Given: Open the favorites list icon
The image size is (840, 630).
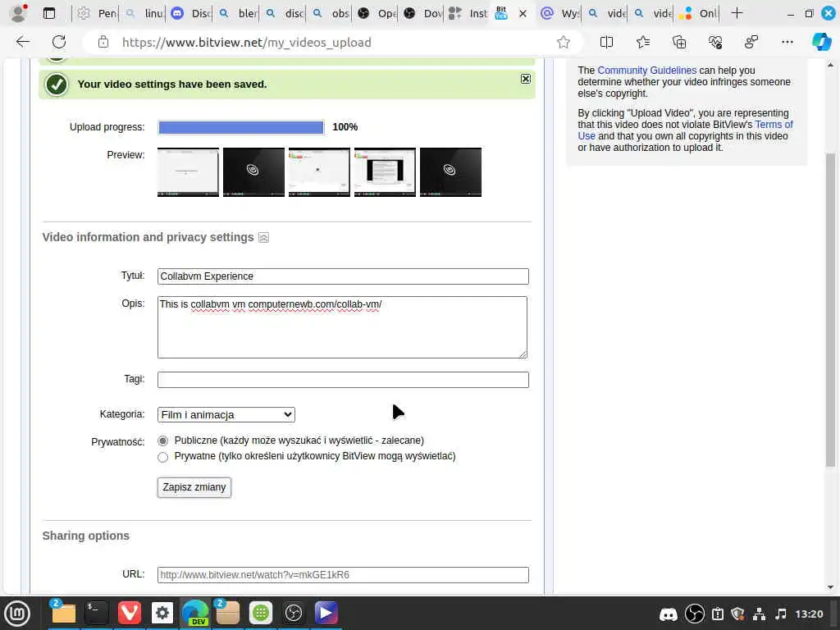Looking at the screenshot, I should pos(643,42).
